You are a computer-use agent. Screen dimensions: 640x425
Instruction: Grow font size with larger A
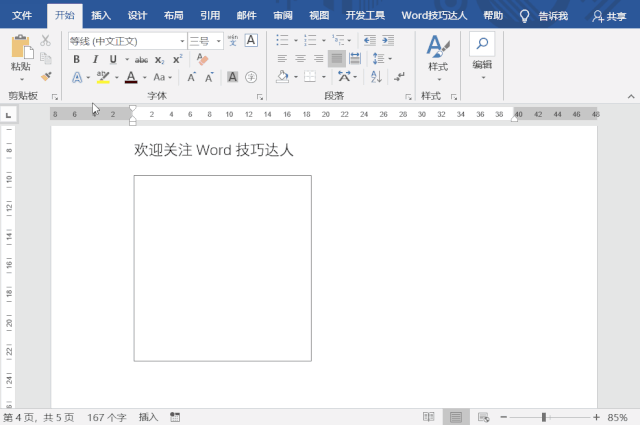pos(191,77)
